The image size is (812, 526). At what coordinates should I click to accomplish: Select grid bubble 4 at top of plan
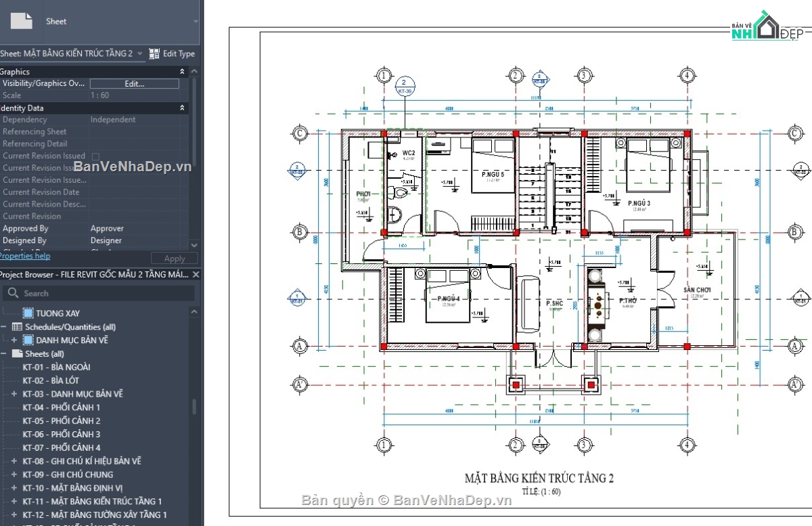686,75
